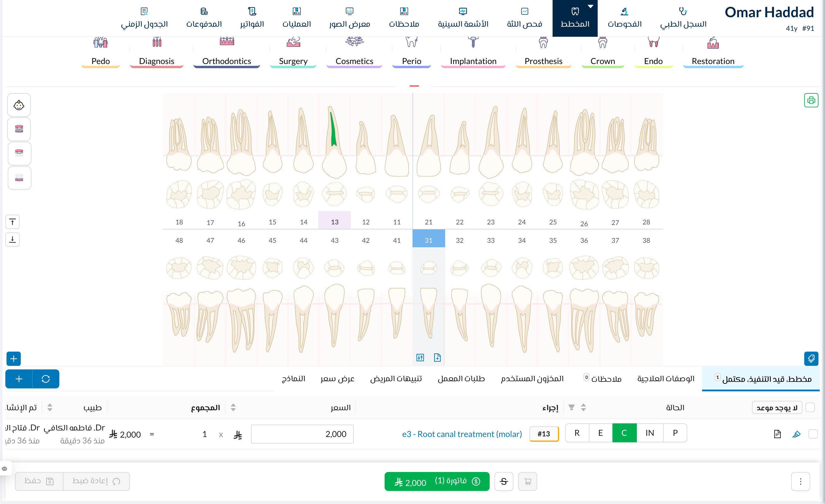Switch to child teeth chart
This screenshot has width=825, height=504.
(19, 105)
